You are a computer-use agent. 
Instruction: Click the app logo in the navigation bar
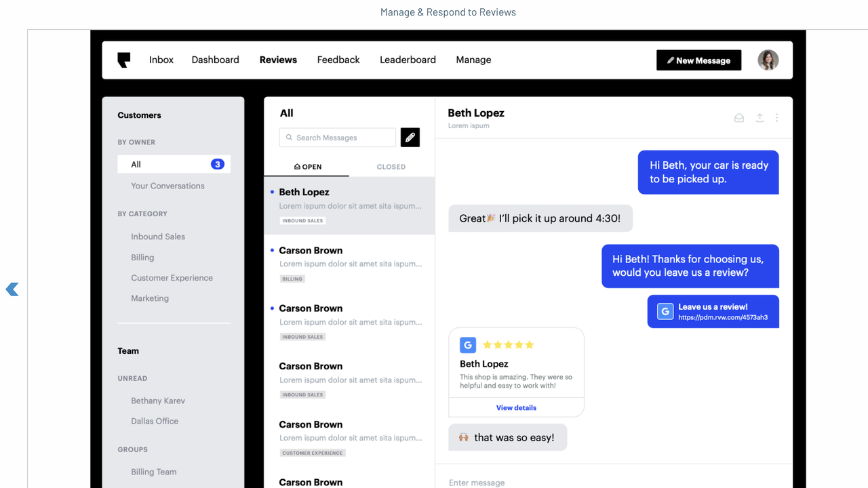pos(123,60)
